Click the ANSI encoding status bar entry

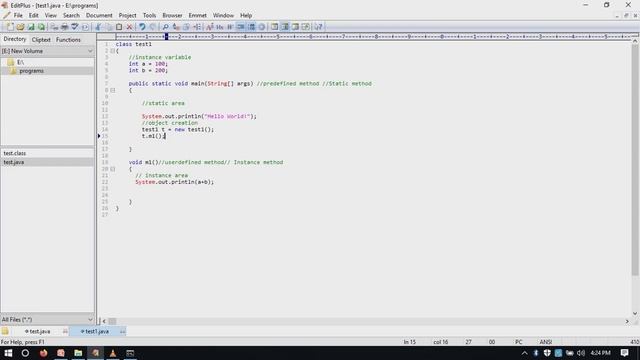[546, 342]
